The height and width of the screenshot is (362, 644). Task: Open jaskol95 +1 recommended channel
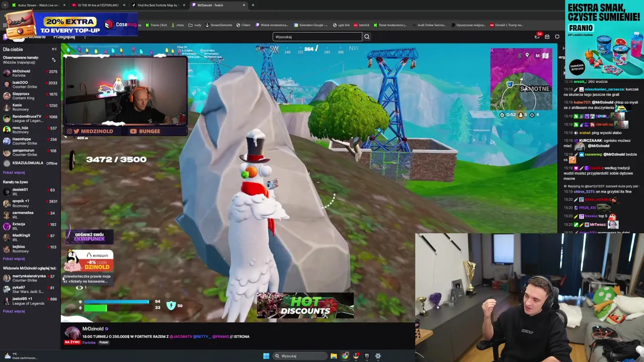pyautogui.click(x=30, y=301)
